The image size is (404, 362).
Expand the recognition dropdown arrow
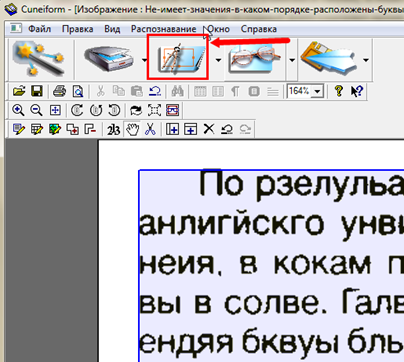point(292,60)
